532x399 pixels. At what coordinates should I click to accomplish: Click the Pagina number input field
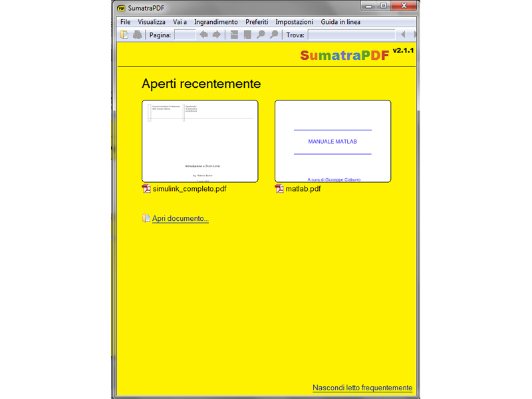pos(184,35)
